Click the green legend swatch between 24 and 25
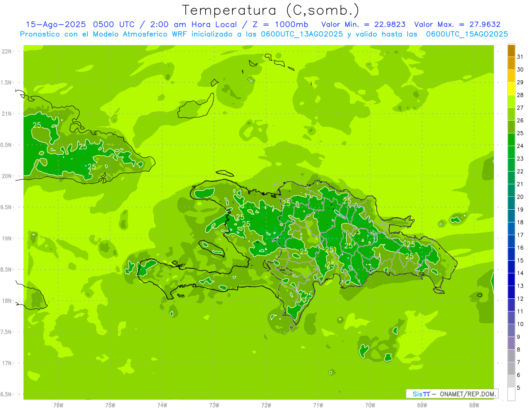This screenshot has width=532, height=411. click(x=511, y=139)
